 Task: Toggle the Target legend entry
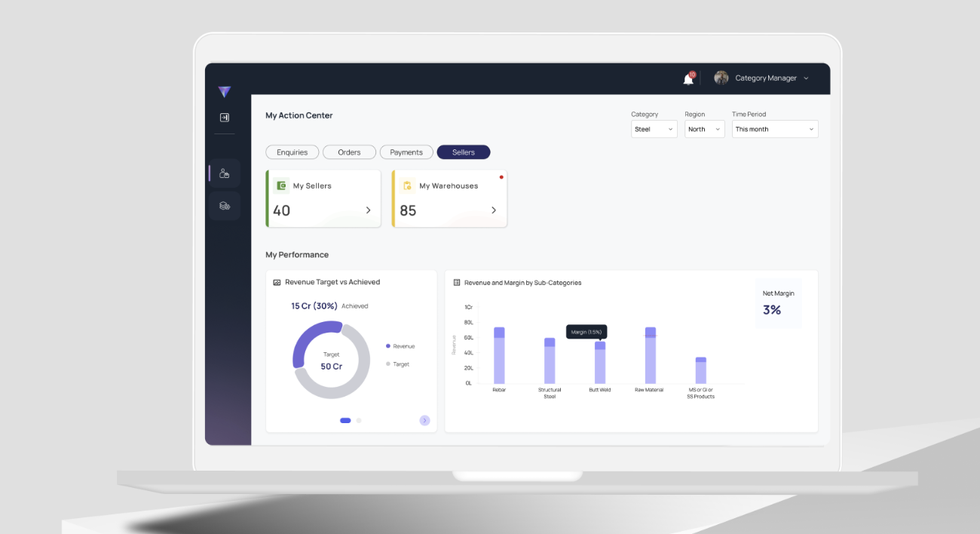pos(397,364)
